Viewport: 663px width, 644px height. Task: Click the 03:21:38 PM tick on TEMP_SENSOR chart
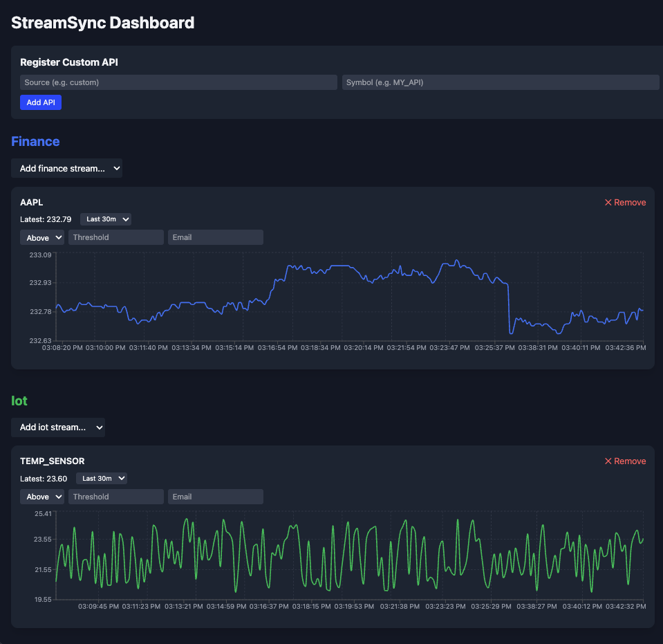[400, 607]
